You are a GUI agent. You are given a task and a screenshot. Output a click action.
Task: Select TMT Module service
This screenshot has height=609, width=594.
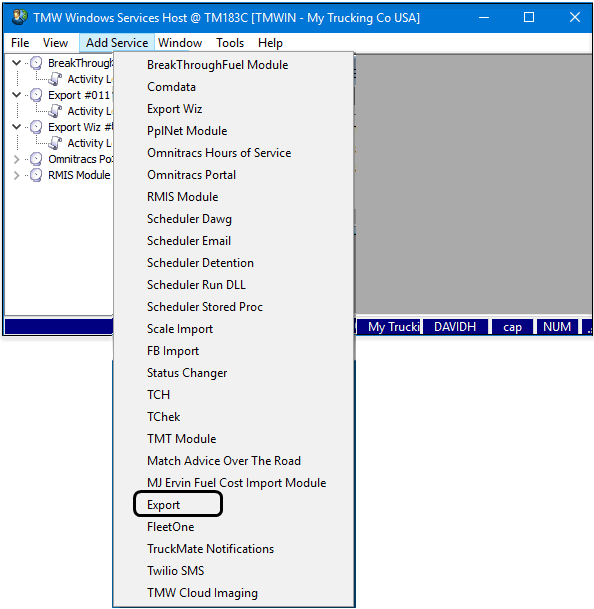pos(233,439)
